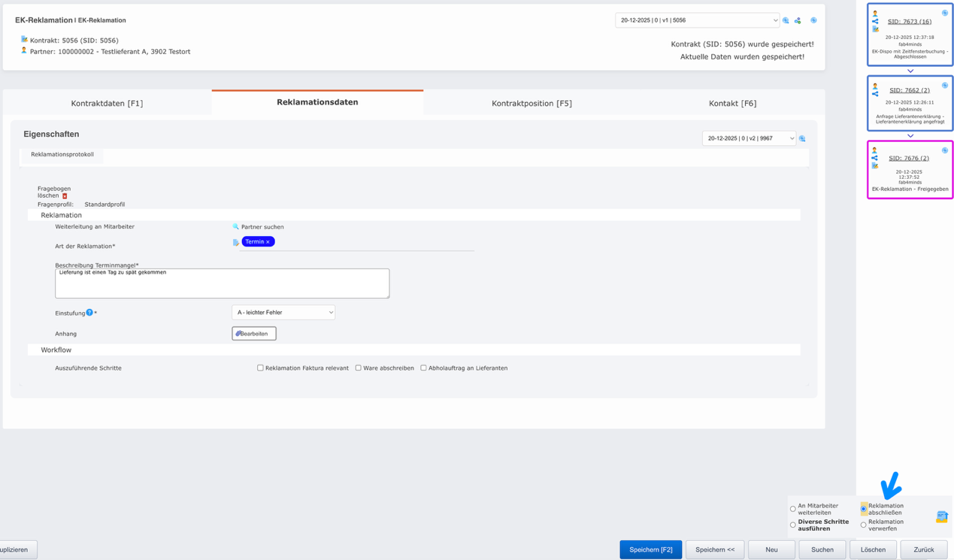Open the Kontraktdaten [F1] tab

[x=107, y=103]
